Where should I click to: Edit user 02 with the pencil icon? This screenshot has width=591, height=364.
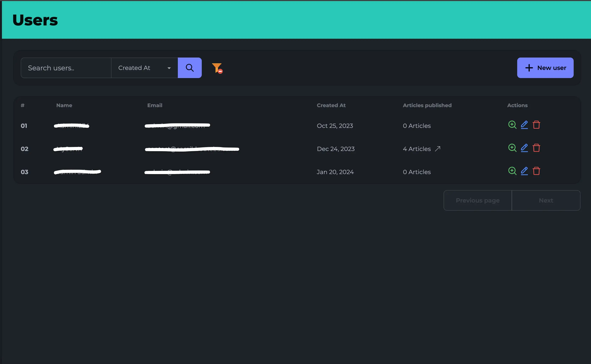(524, 148)
